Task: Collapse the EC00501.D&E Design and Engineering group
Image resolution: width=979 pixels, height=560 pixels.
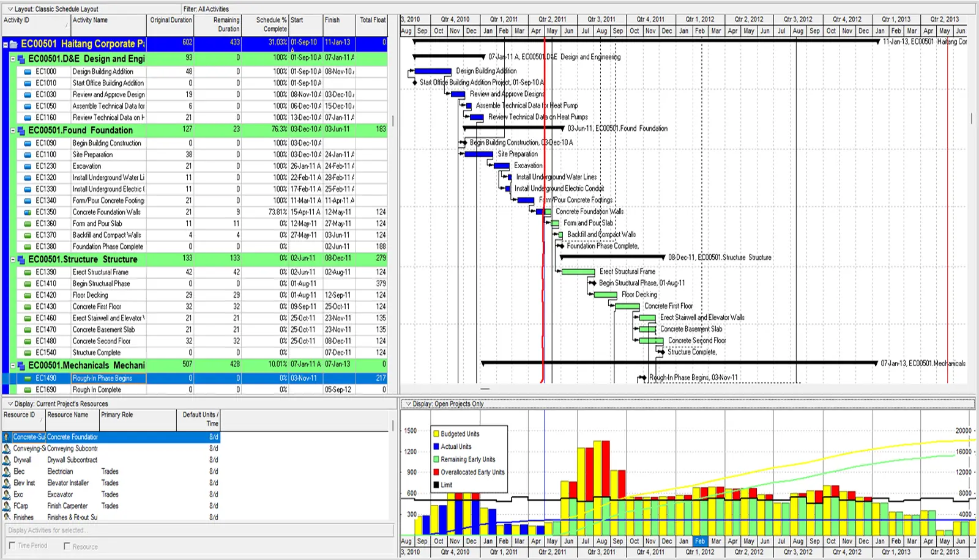Action: pos(13,59)
